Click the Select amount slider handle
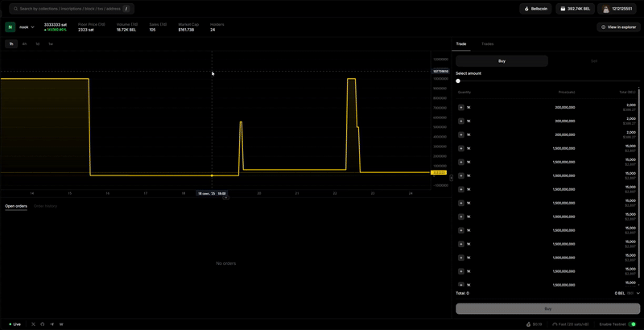The height and width of the screenshot is (330, 644). 458,80
